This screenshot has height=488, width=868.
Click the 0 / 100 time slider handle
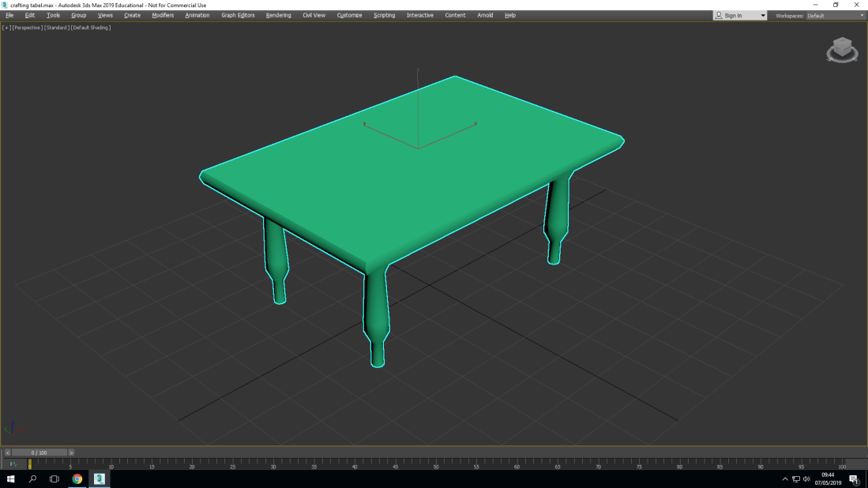[39, 452]
